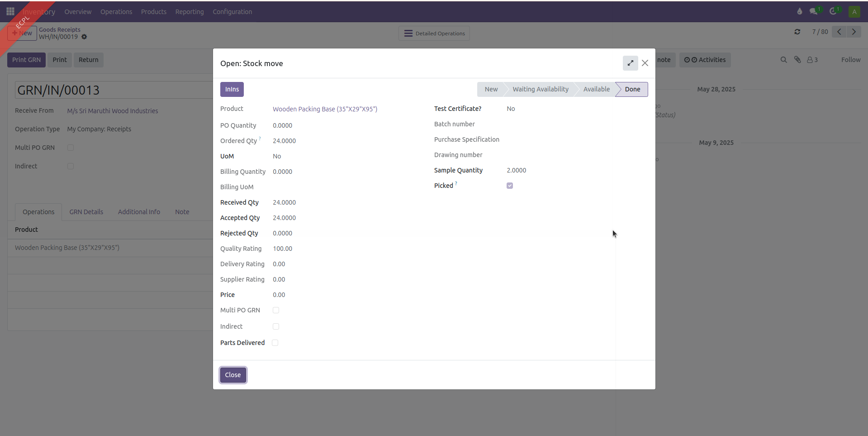Select the Done status stage

click(x=632, y=89)
